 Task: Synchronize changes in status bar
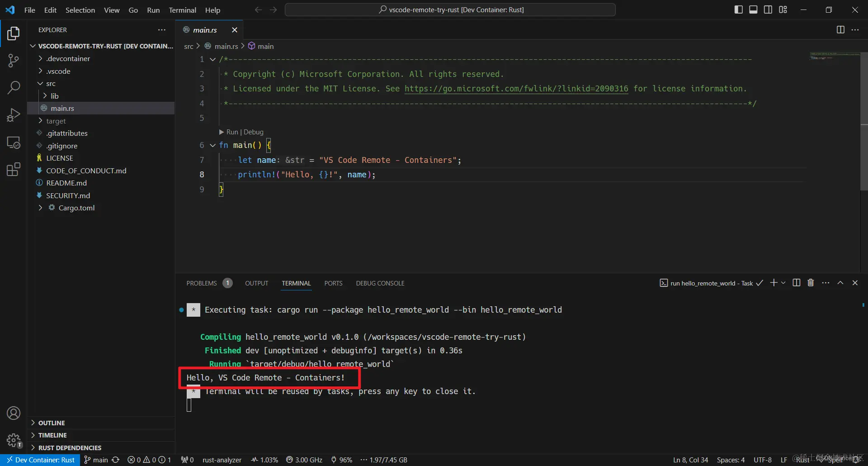point(116,460)
